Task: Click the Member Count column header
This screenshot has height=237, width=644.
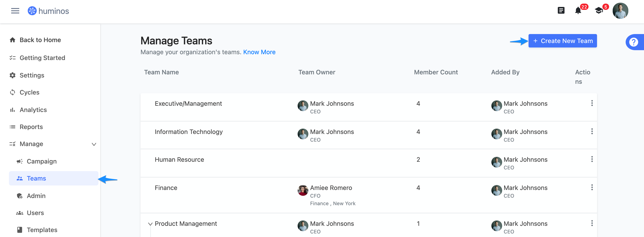Action: [436, 72]
